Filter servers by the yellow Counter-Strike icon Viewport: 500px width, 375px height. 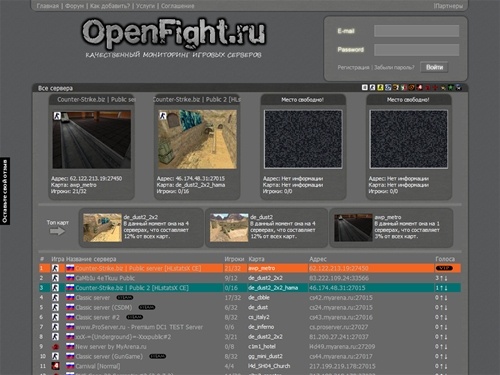[x=380, y=87]
